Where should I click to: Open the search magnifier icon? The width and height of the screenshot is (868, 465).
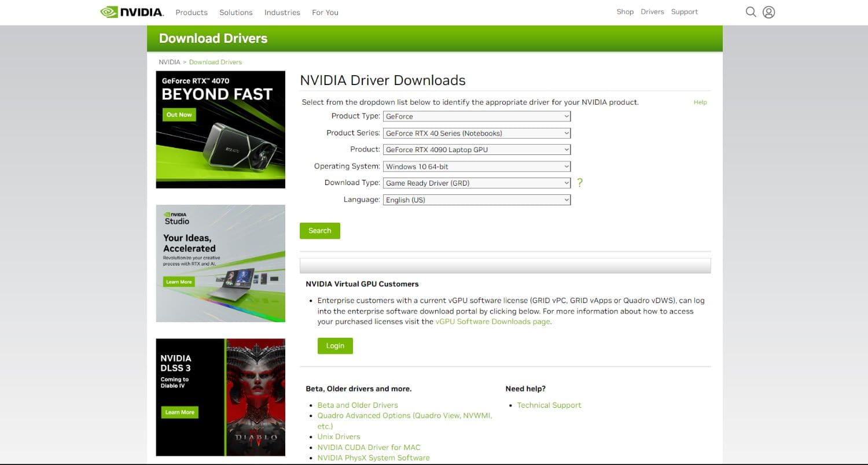click(751, 12)
